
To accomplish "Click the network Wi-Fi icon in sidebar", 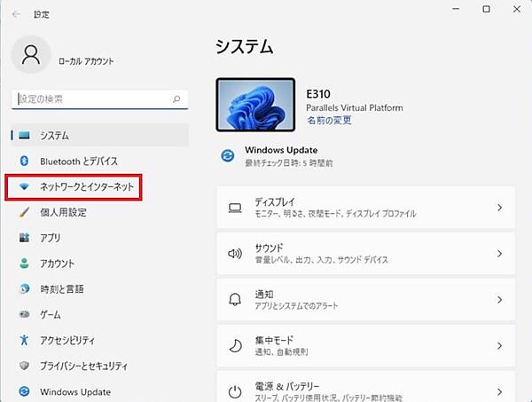I will [24, 186].
